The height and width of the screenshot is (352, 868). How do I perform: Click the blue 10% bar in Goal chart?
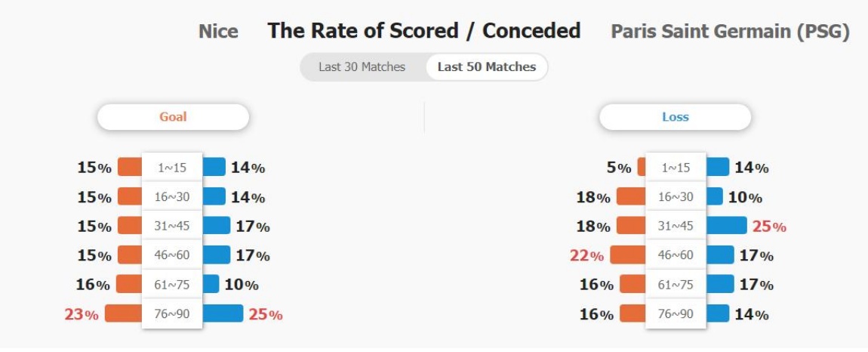pos(211,284)
